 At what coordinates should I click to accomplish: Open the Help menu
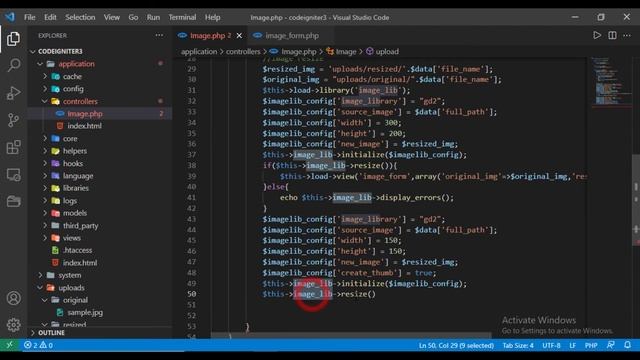pyautogui.click(x=212, y=17)
